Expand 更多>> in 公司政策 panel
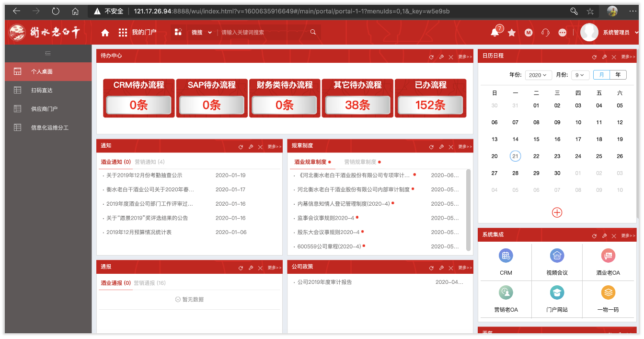Image resolution: width=644 pixels, height=339 pixels. pos(465,268)
